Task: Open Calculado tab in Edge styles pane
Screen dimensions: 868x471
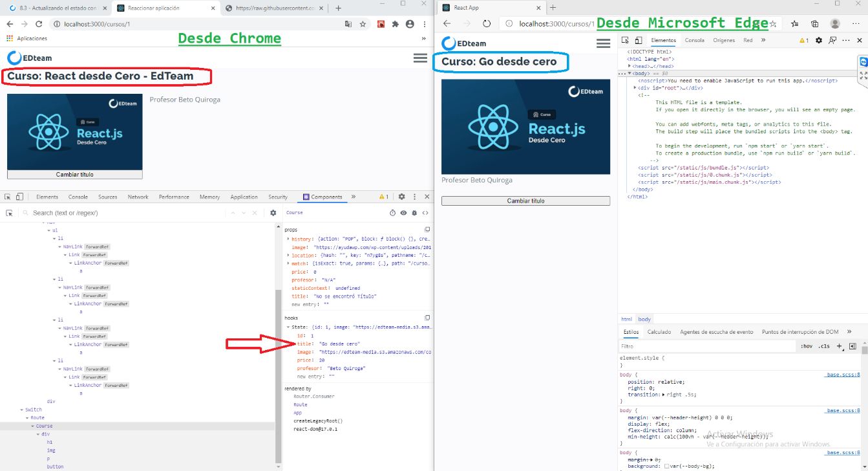Action: (x=659, y=332)
